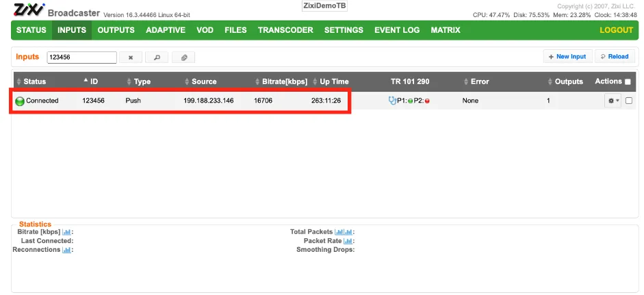Click the Statistics section heading
Image resolution: width=644 pixels, height=295 pixels.
pos(36,225)
